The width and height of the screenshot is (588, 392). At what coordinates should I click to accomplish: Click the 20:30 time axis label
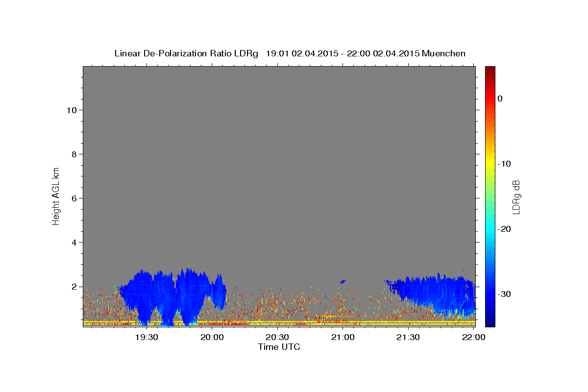pos(277,337)
